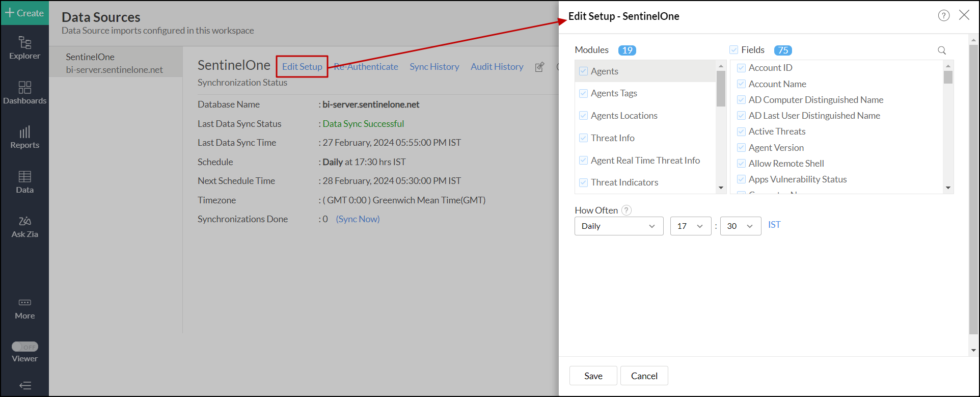Viewport: 980px width, 397px height.
Task: Click the rename pencil icon beside Audit History
Action: pos(539,67)
